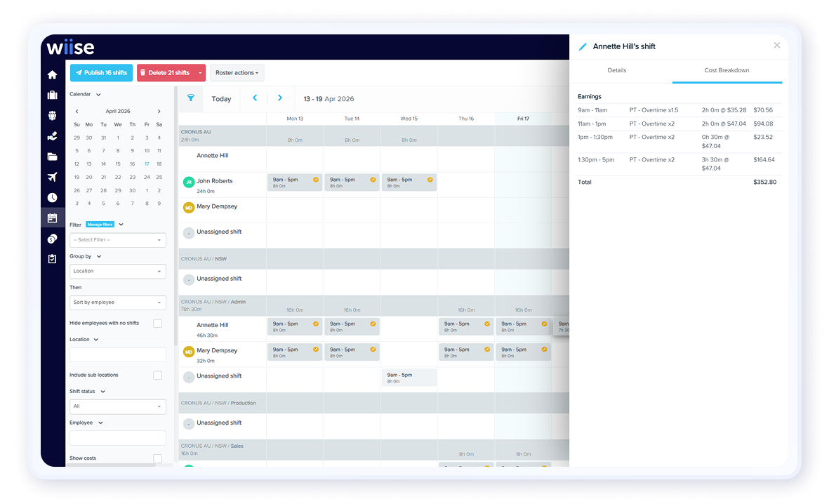Select the Cost Breakdown tab
The image size is (829, 504).
pos(727,70)
